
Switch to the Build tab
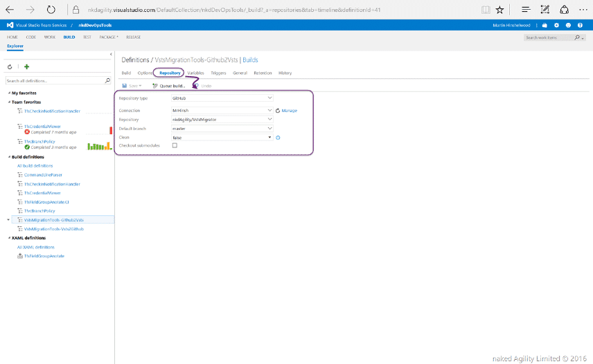(x=126, y=73)
